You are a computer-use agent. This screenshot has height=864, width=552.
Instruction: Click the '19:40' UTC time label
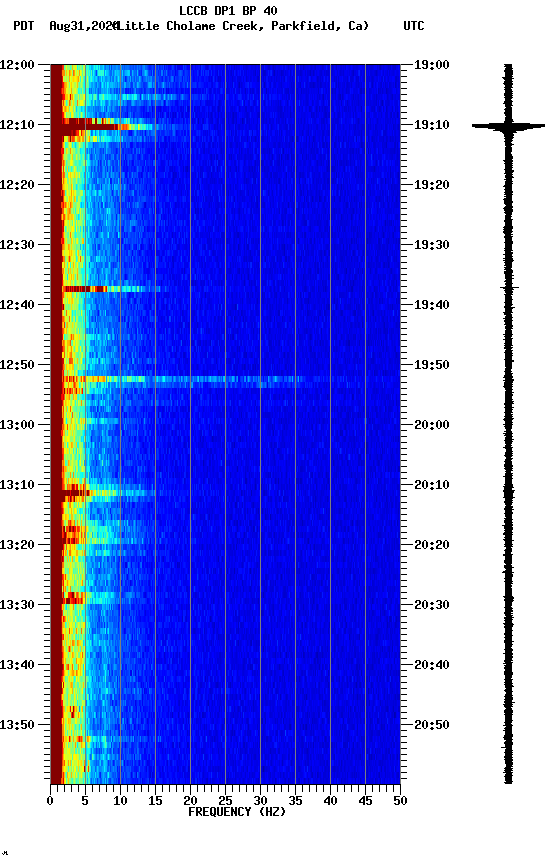pos(432,305)
